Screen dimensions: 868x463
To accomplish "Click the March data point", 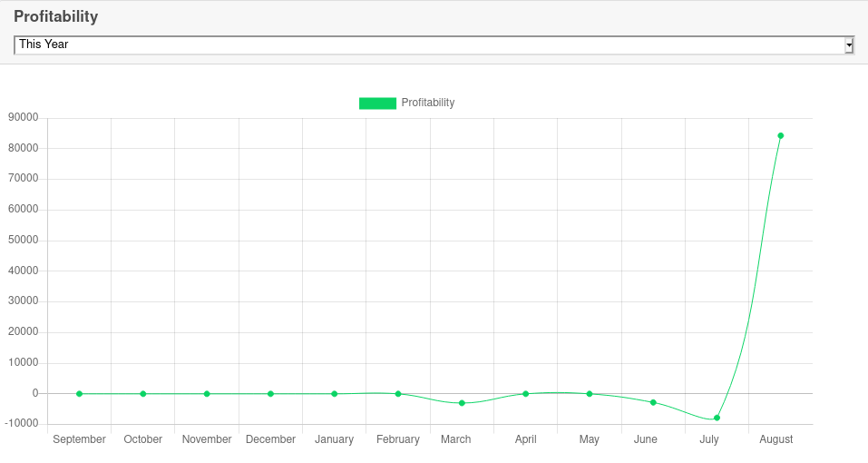I will tap(462, 403).
